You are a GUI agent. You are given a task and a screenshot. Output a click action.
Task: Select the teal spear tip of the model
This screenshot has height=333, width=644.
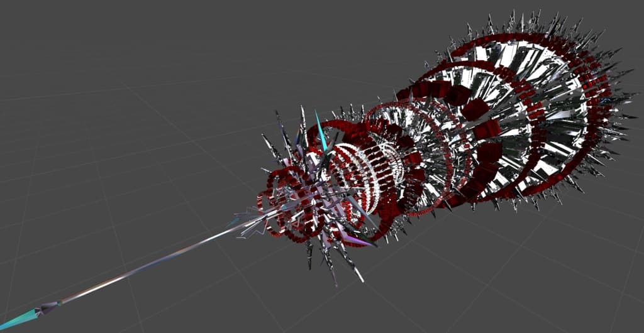pyautogui.click(x=18, y=319)
